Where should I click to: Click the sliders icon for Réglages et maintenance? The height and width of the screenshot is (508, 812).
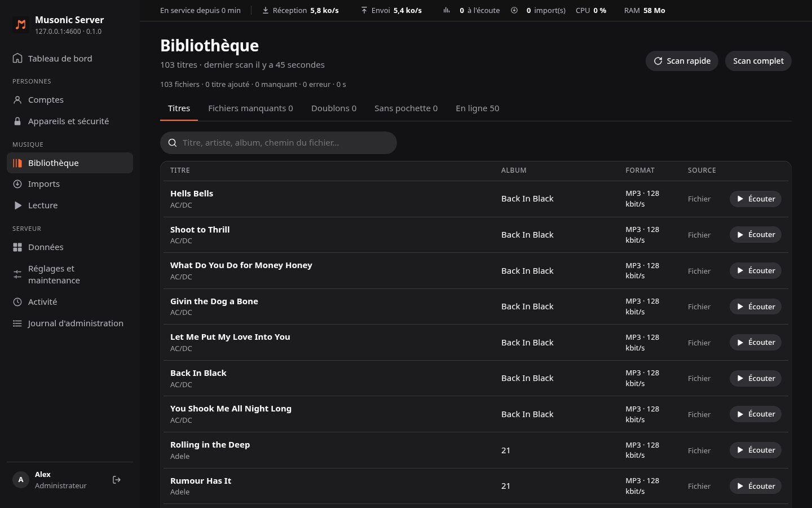tap(17, 274)
